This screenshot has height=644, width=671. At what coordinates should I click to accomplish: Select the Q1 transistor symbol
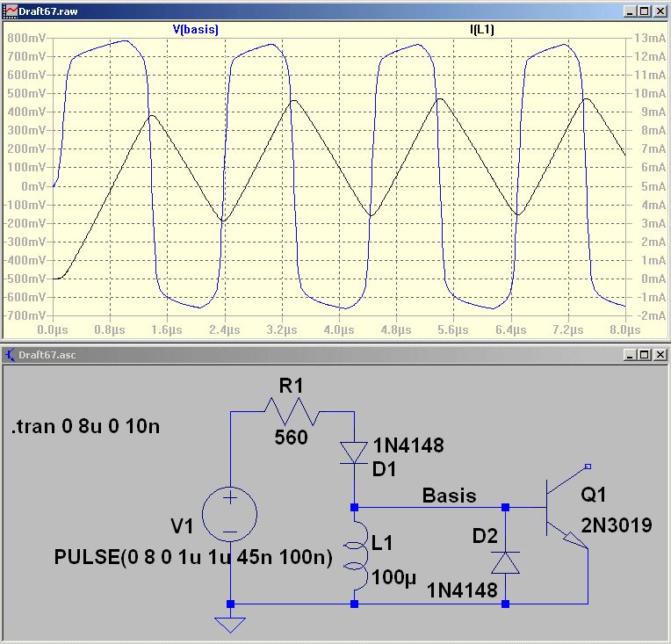tap(566, 508)
